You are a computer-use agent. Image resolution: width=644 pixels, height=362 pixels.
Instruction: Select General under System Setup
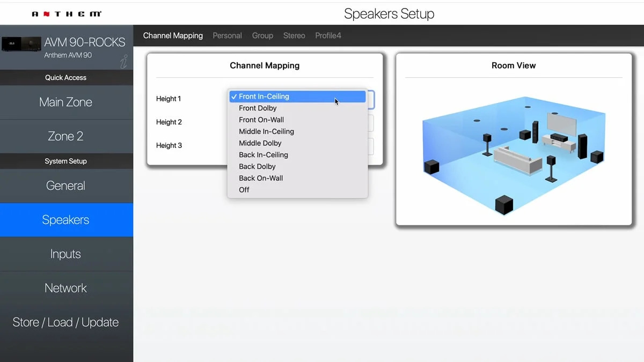pos(65,186)
